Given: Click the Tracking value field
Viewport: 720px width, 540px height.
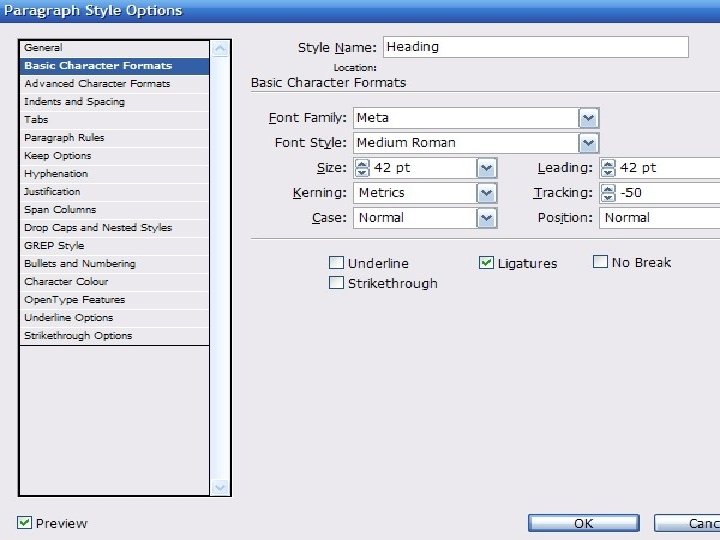Looking at the screenshot, I should pyautogui.click(x=668, y=193).
